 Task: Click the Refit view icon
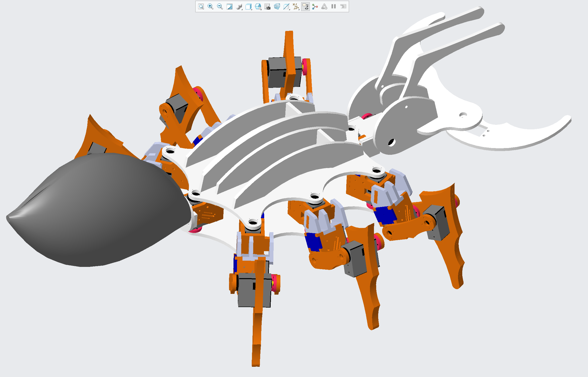[201, 6]
